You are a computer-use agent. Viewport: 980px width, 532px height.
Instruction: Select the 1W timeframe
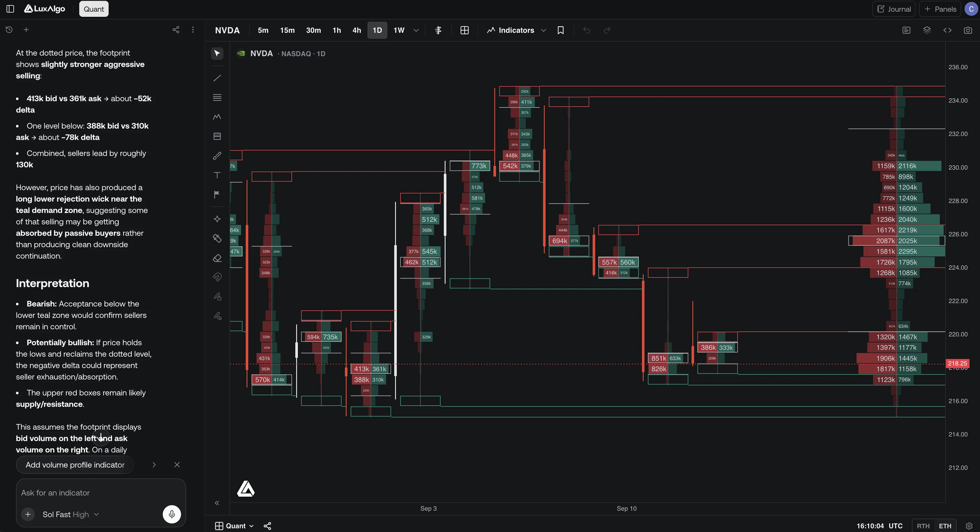399,30
